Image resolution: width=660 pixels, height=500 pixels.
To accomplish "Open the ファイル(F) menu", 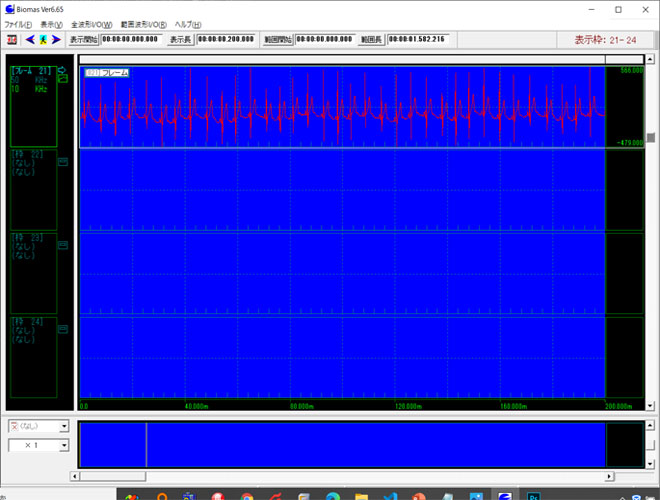I will pos(18,24).
